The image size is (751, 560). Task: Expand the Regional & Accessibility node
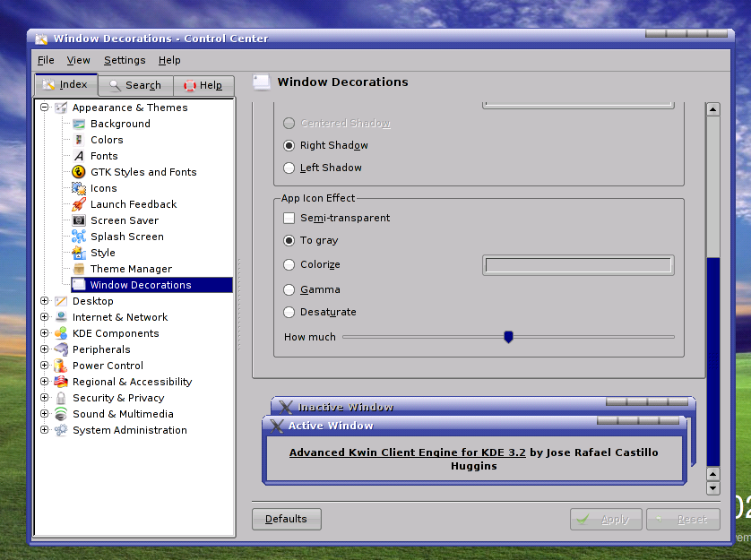point(44,382)
